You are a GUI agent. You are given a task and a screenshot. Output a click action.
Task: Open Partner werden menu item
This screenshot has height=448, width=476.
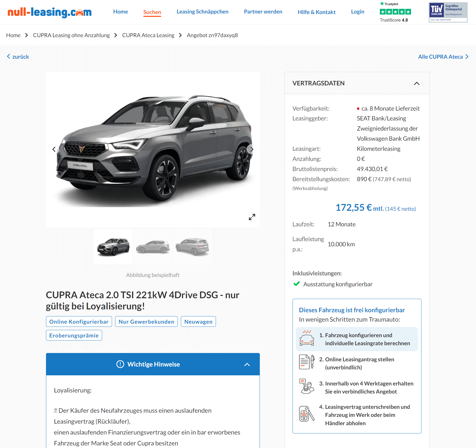(x=263, y=12)
